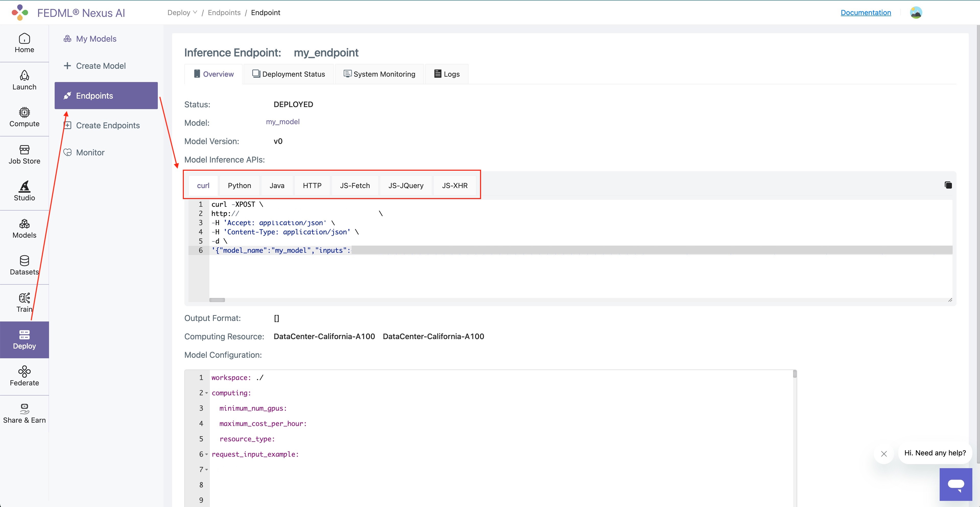Select the JS-JQuery API tab
Viewport: 980px width, 507px height.
tap(405, 185)
